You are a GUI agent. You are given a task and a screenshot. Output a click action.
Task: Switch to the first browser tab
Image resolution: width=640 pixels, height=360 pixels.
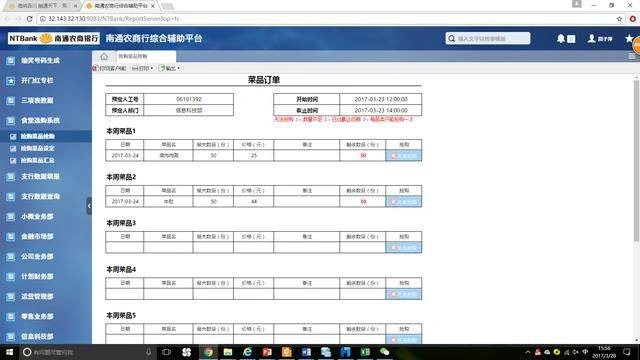pyautogui.click(x=43, y=6)
